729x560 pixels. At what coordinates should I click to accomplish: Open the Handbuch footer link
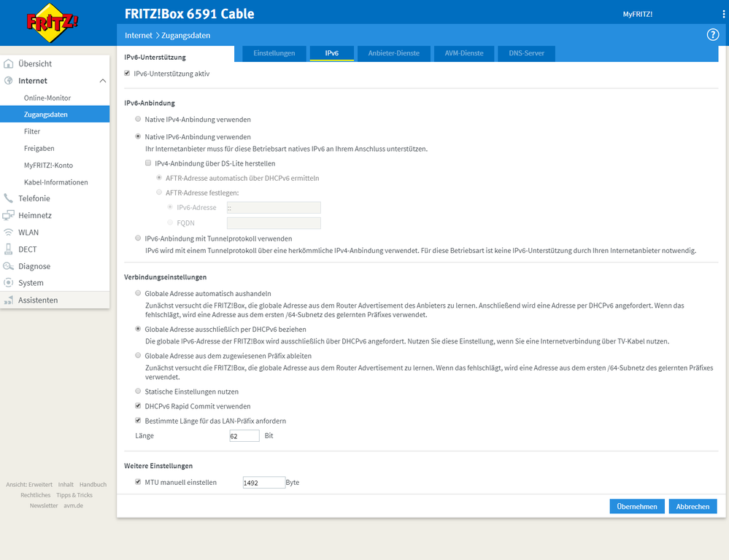tap(93, 484)
